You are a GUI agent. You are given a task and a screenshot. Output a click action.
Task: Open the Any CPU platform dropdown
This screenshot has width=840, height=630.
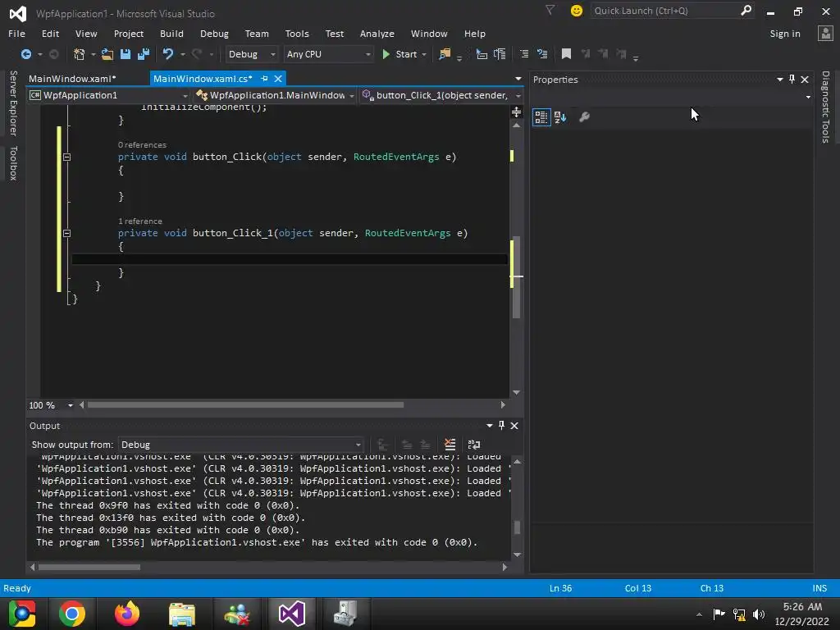[328, 54]
